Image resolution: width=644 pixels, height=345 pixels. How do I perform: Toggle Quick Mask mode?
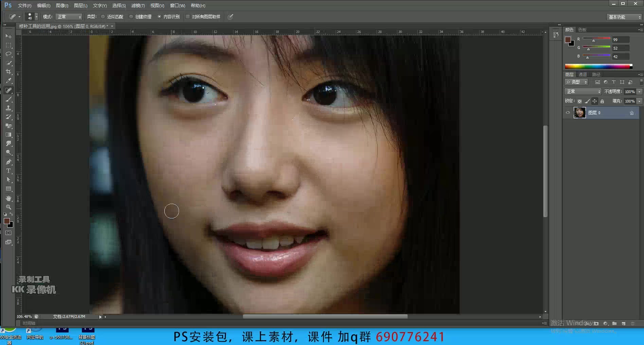pos(8,233)
